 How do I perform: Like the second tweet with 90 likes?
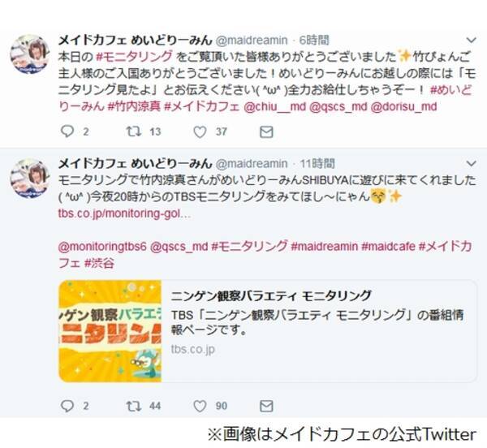(x=200, y=406)
